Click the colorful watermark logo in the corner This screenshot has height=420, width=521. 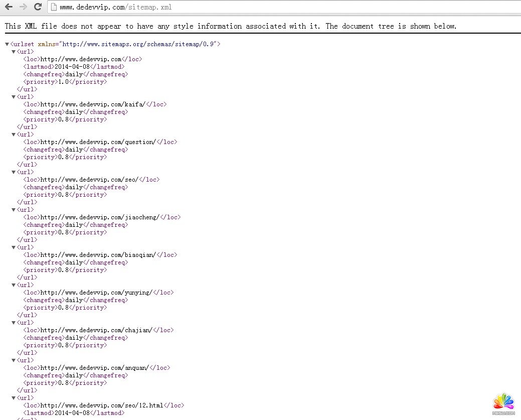(503, 404)
